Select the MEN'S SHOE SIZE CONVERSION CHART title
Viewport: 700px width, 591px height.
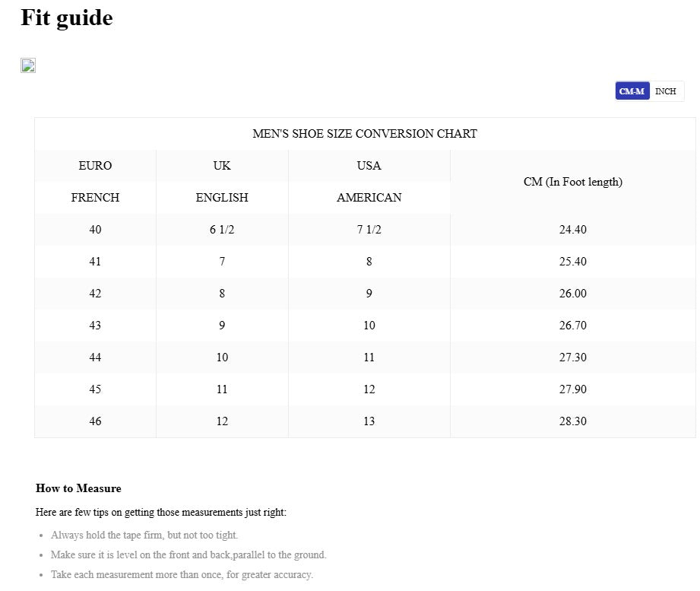(x=365, y=134)
